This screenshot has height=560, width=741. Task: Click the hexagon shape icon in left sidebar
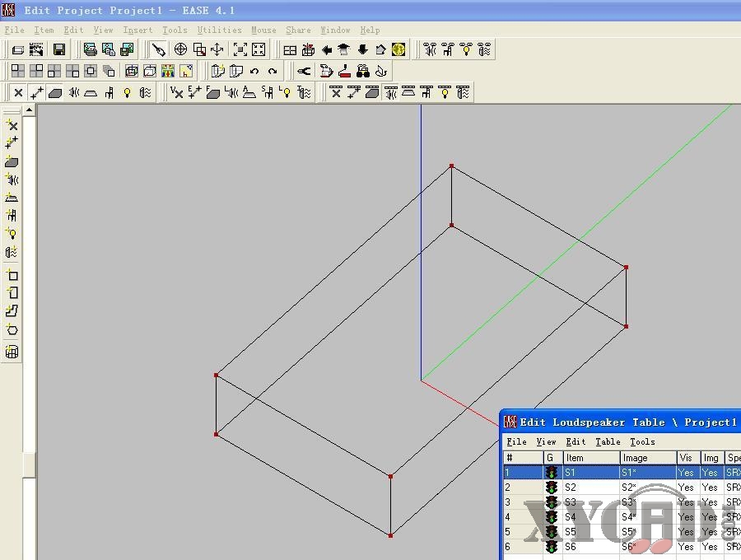pos(12,330)
